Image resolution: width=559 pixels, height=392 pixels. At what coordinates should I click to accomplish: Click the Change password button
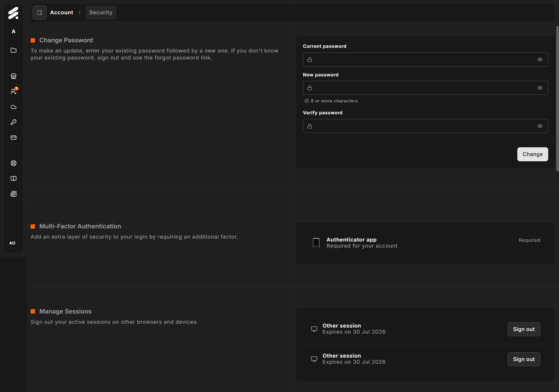point(532,154)
